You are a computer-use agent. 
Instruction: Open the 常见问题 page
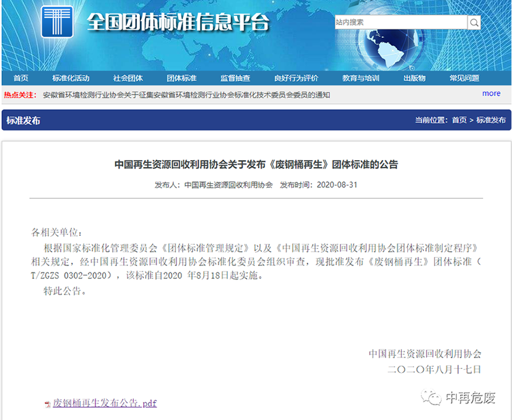coord(464,78)
